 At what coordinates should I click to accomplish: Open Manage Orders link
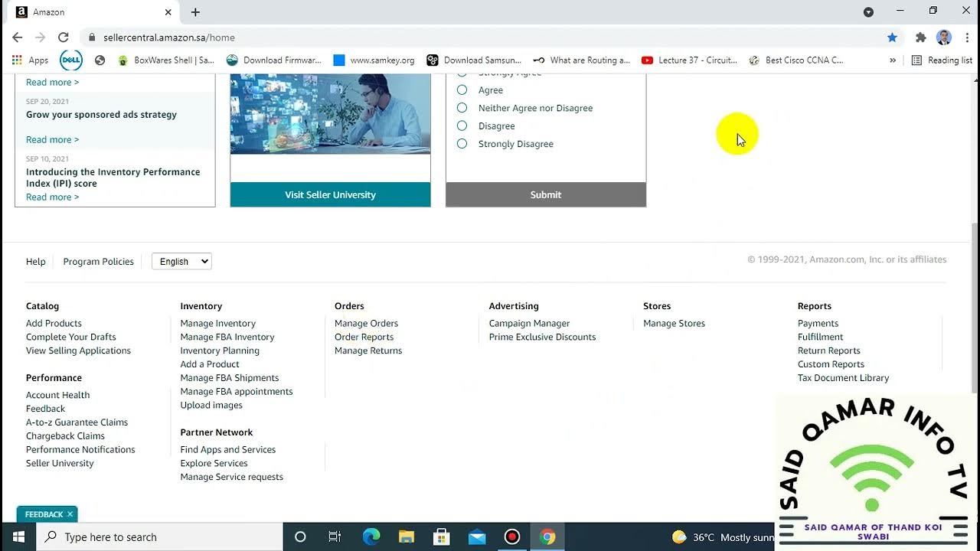(x=366, y=323)
